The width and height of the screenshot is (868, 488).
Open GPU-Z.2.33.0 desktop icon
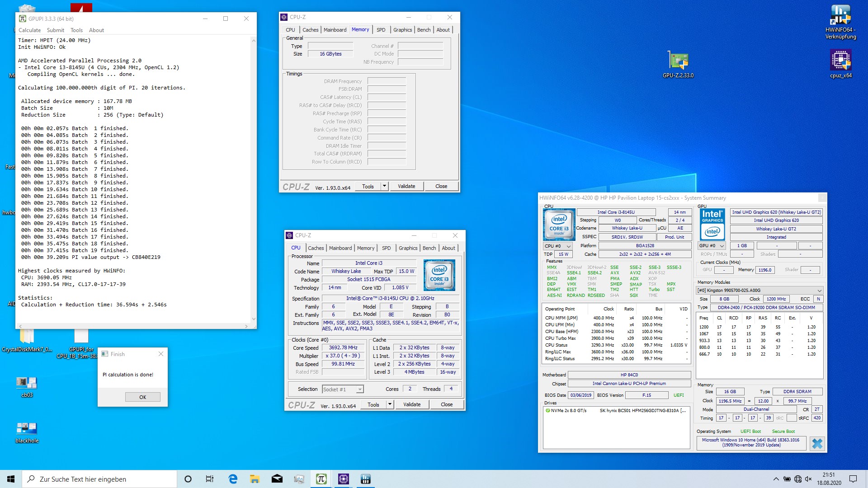678,64
